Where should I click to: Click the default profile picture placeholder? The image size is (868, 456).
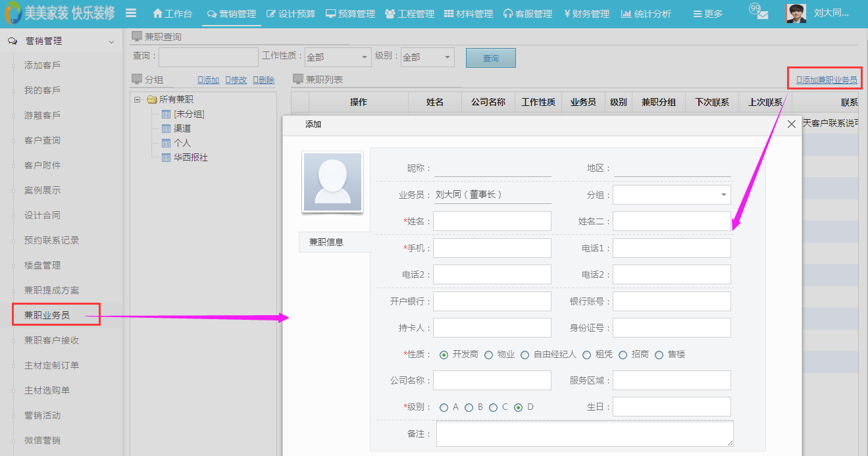click(332, 182)
